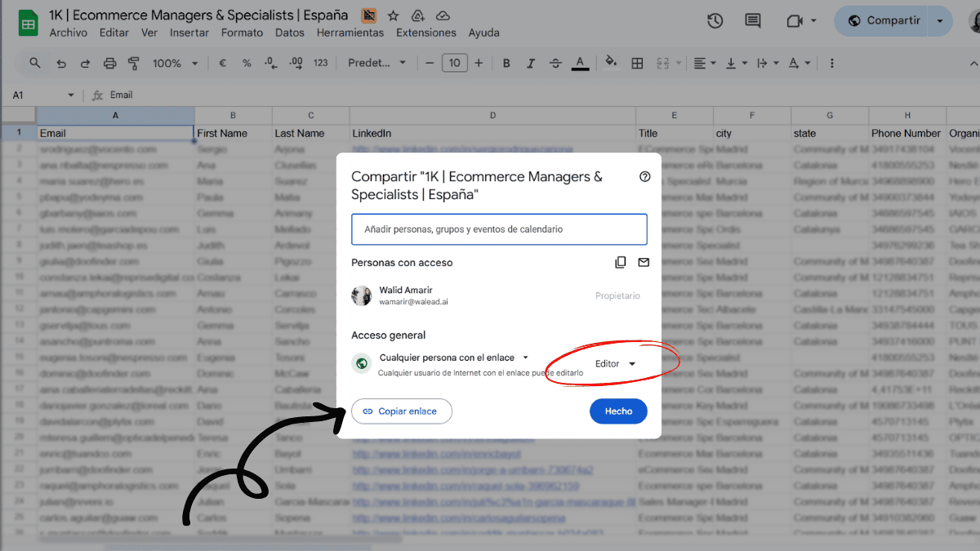Image resolution: width=980 pixels, height=551 pixels.
Task: Select the paint format tool
Action: (x=133, y=62)
